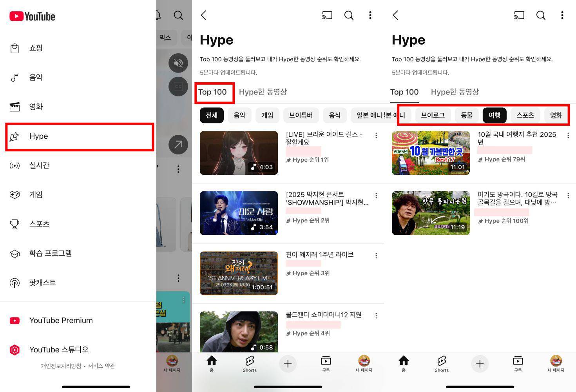The height and width of the screenshot is (392, 576).
Task: Switch to Top 100 tab in middle screen
Action: (x=212, y=92)
